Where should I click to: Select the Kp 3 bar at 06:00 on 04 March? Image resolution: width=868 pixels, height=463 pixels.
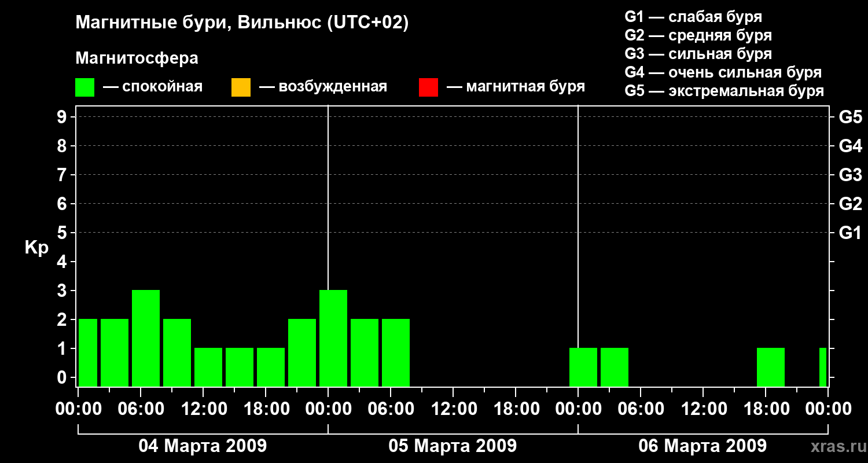[x=146, y=338]
